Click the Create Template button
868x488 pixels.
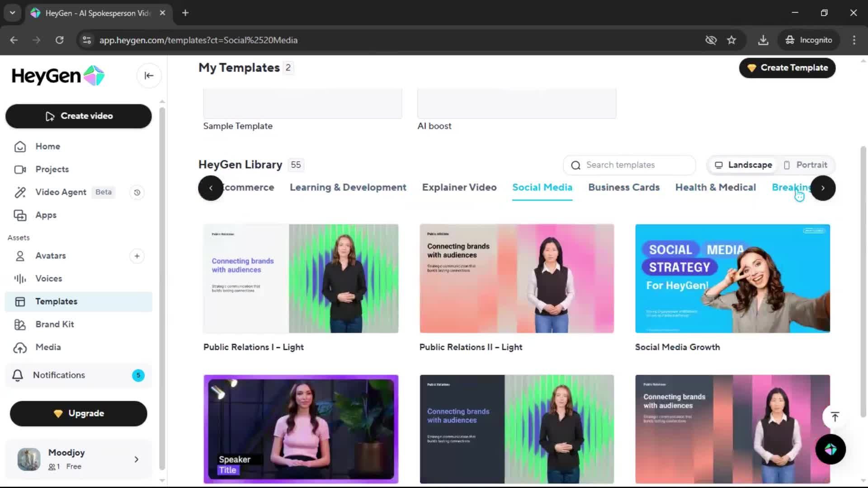787,68
